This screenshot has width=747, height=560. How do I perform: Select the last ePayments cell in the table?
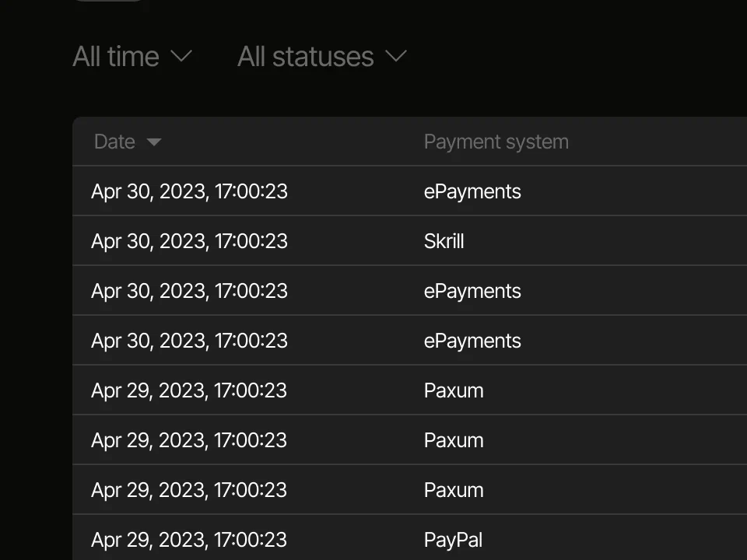click(472, 341)
